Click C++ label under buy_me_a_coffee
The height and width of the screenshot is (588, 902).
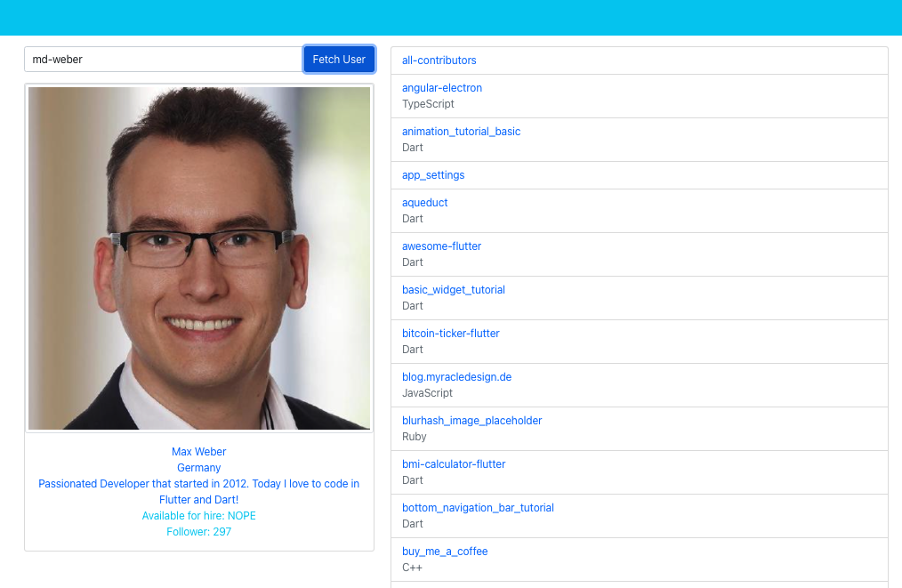[x=412, y=568]
